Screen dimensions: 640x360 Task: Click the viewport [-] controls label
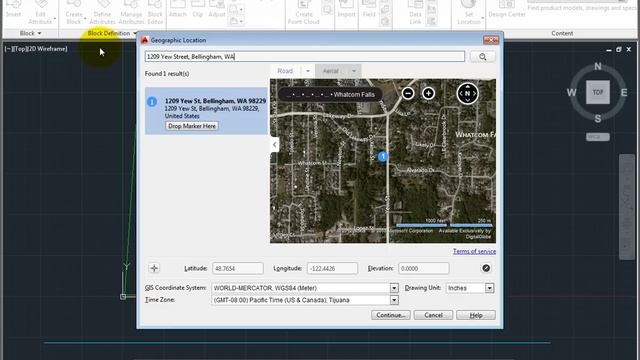(x=8, y=49)
